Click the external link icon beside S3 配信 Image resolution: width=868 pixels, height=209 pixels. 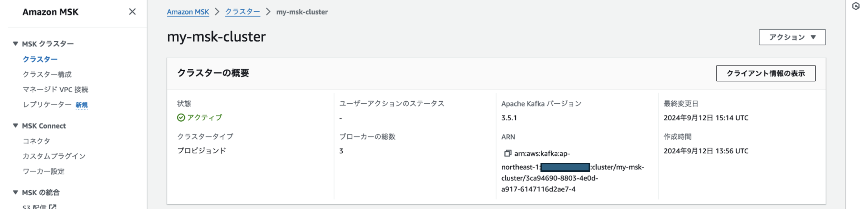53,206
